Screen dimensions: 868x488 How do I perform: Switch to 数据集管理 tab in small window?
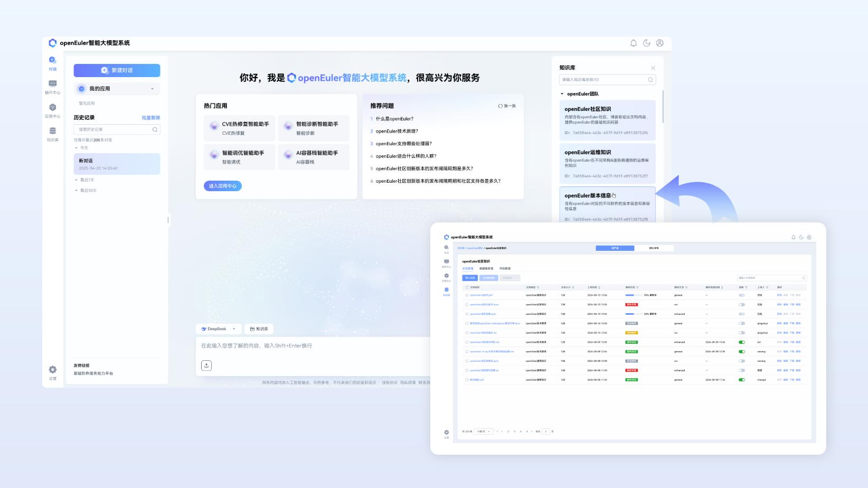(486, 269)
